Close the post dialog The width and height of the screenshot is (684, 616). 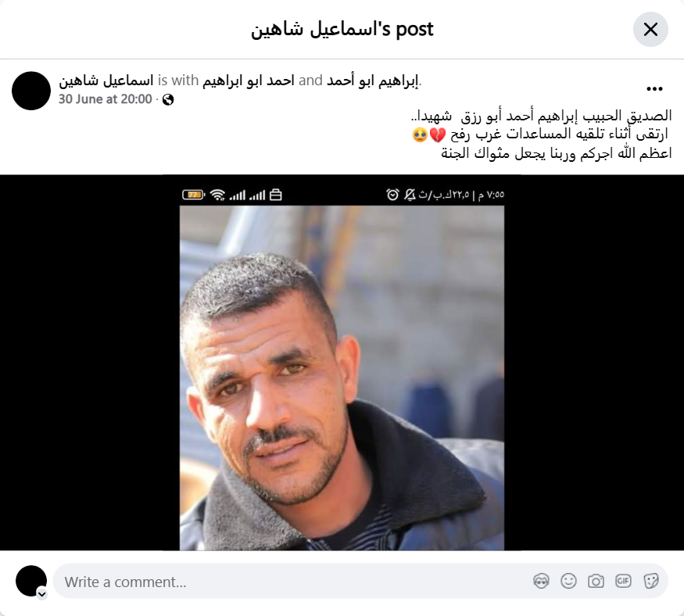tap(650, 30)
